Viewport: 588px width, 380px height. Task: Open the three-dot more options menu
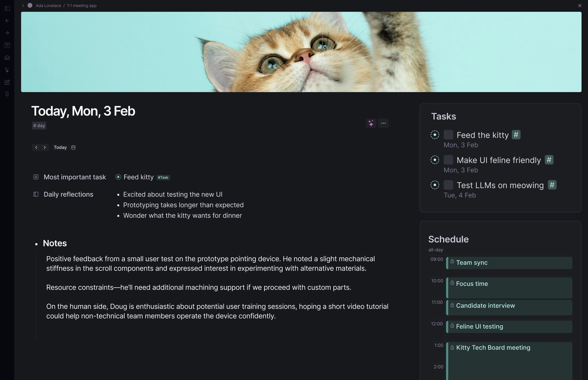[x=383, y=123]
